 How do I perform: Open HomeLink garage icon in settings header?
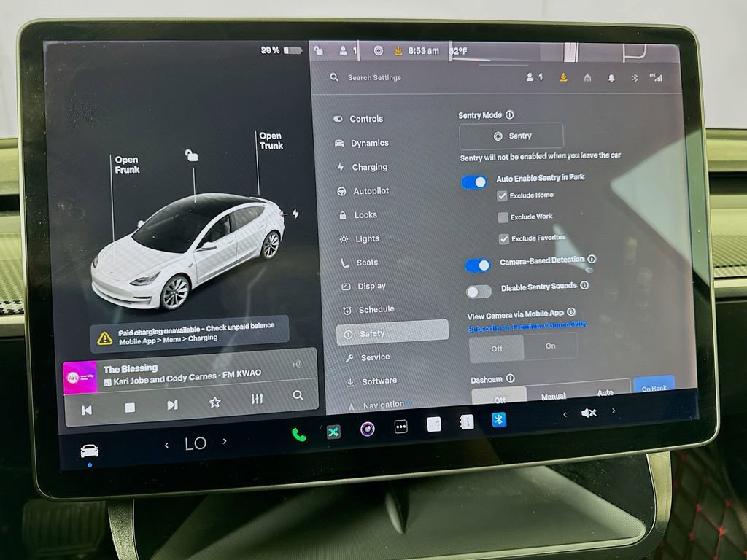587,77
